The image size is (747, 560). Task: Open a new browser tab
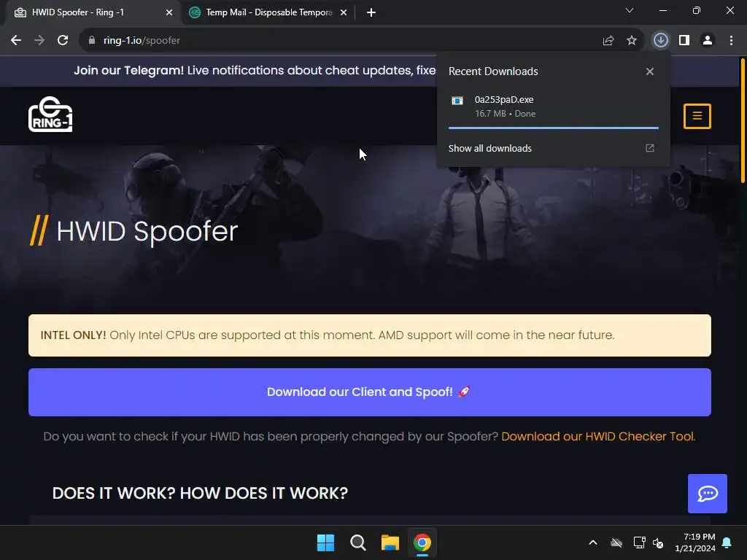(371, 12)
